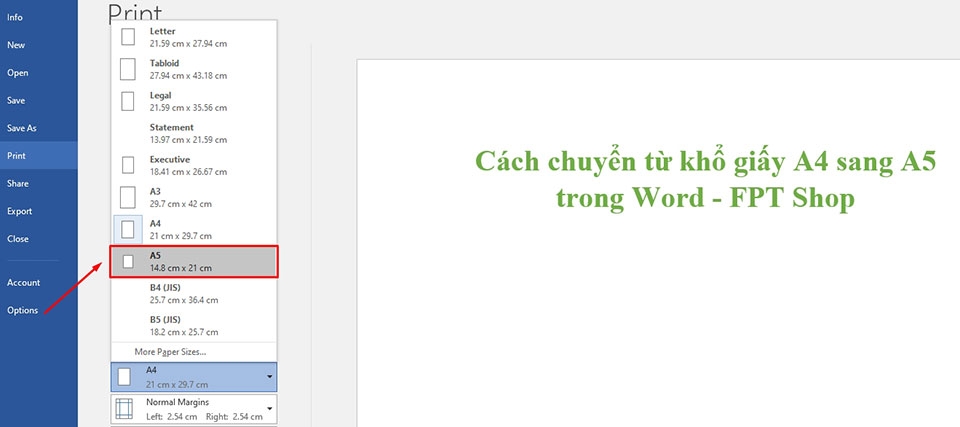Image resolution: width=960 pixels, height=427 pixels.
Task: Pick A3 29.7 cm x 42 cm
Action: (x=193, y=197)
